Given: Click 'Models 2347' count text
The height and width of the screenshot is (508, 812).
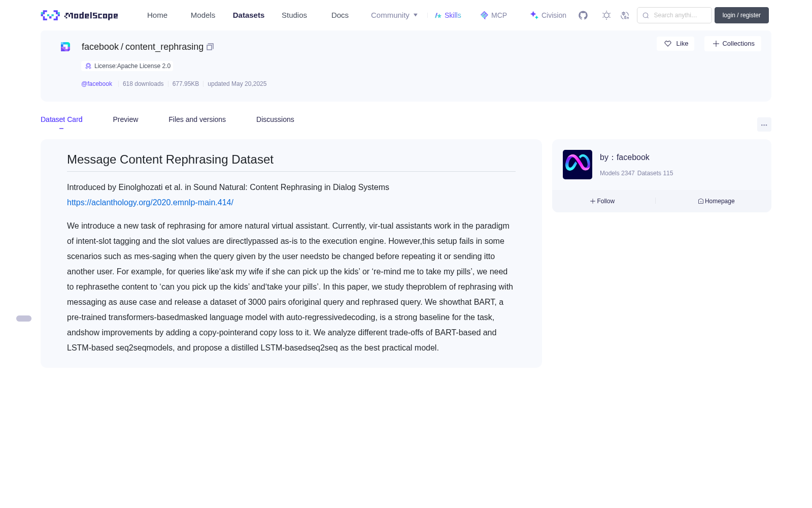Looking at the screenshot, I should pos(617,173).
